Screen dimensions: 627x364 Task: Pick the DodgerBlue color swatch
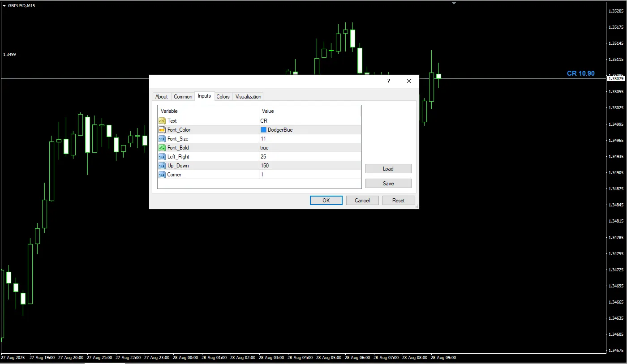click(263, 130)
